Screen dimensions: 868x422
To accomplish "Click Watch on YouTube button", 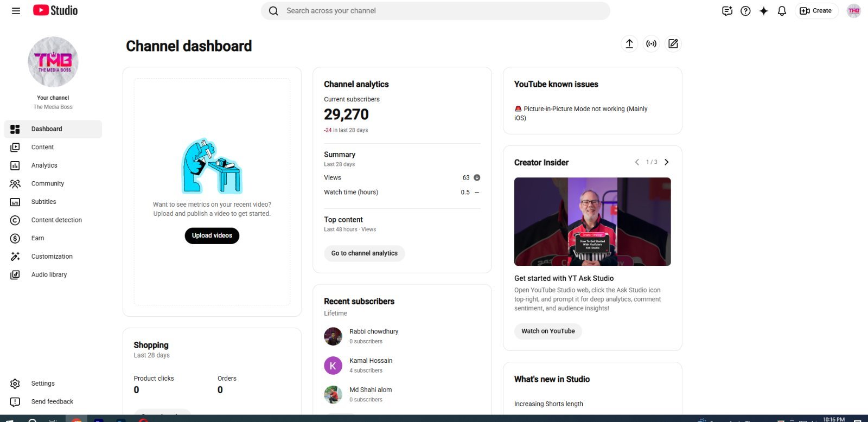I will click(x=548, y=331).
